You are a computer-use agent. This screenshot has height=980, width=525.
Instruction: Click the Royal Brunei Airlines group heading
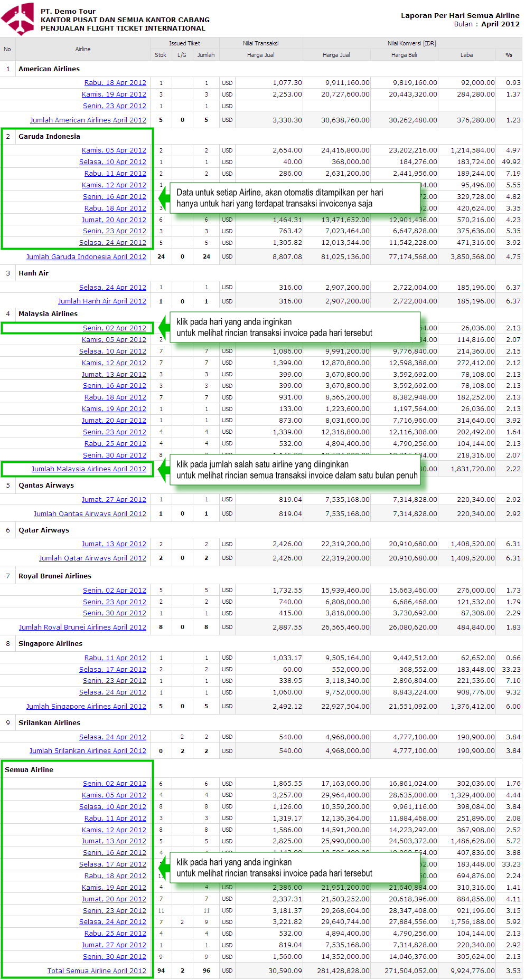[55, 576]
